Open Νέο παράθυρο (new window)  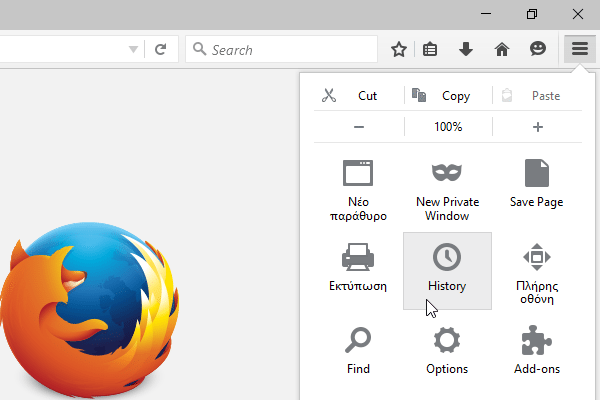coord(358,190)
